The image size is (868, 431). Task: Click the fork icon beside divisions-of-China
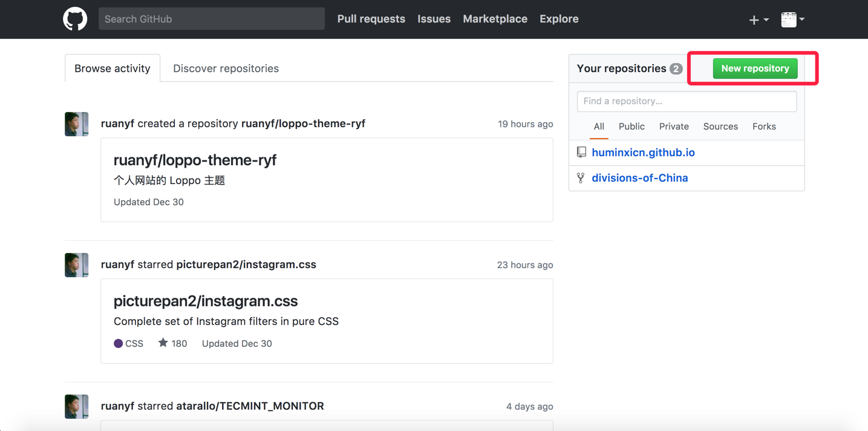click(x=581, y=178)
